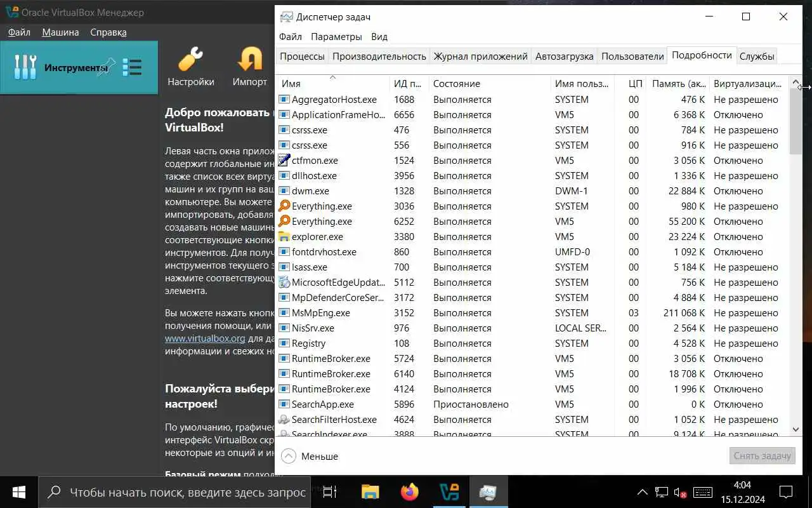
Task: Sort by Память column header
Action: click(678, 83)
